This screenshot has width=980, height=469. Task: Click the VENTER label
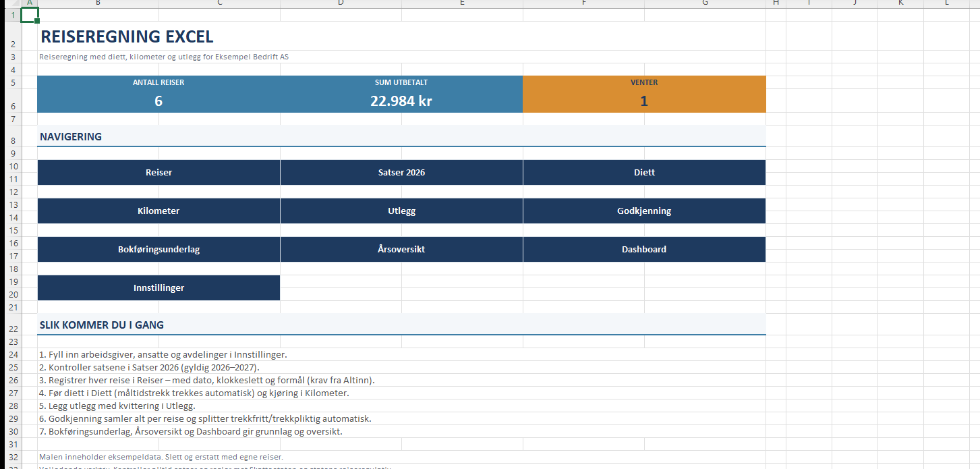coord(644,82)
